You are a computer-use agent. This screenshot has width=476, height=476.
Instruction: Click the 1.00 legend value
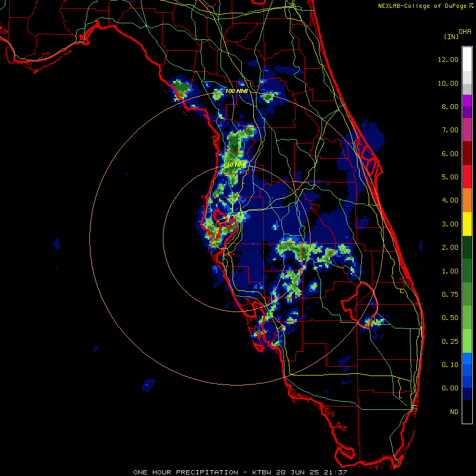[x=450, y=271]
